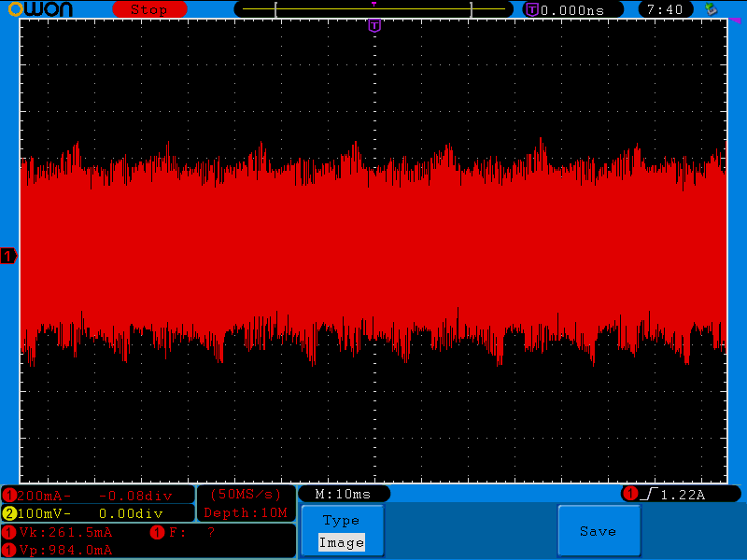Click the red channel badge in trigger readout
Screen dimensions: 747x560
pyautogui.click(x=631, y=494)
